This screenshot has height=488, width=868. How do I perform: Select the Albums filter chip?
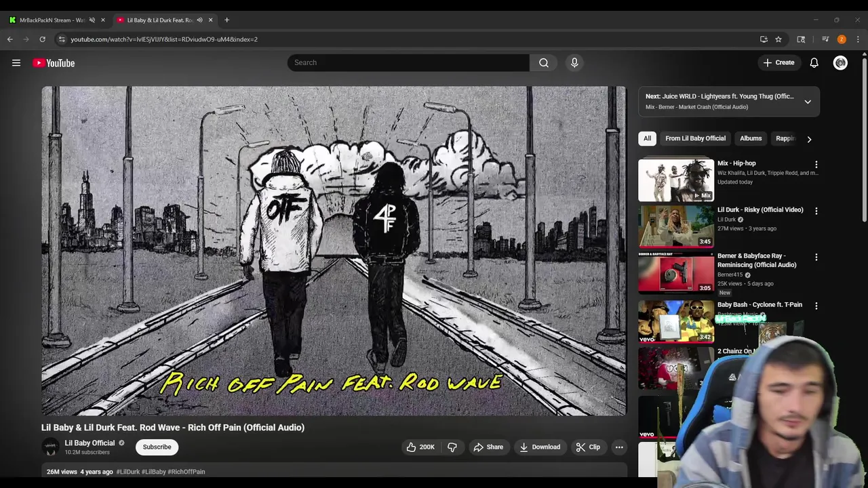point(751,138)
